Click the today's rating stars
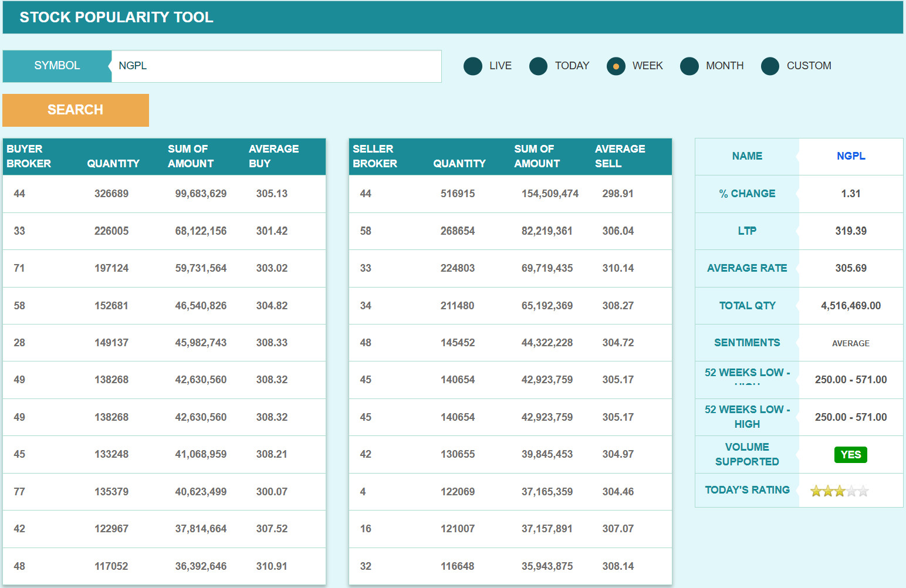The width and height of the screenshot is (906, 588). coord(839,491)
